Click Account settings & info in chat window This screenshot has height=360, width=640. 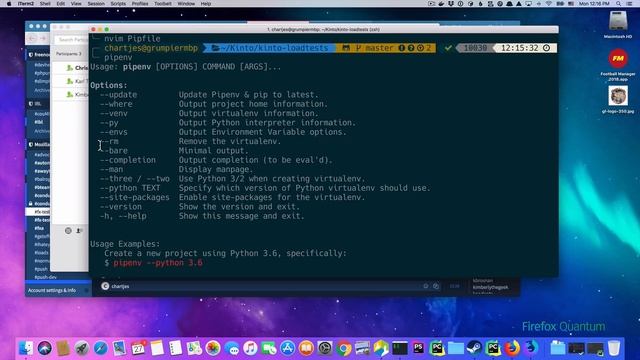[52, 290]
